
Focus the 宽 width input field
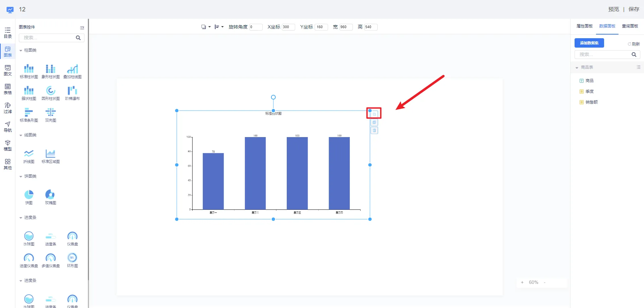pos(346,27)
